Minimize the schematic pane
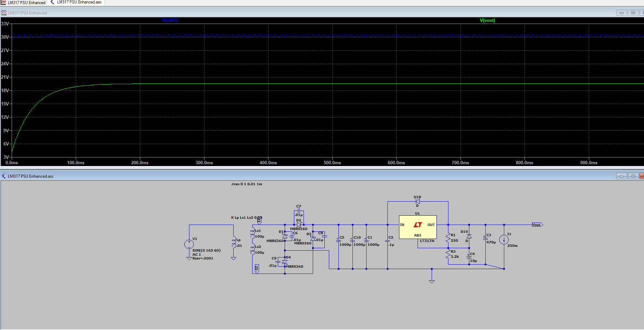Screen dimensions: 644x330 (621, 176)
